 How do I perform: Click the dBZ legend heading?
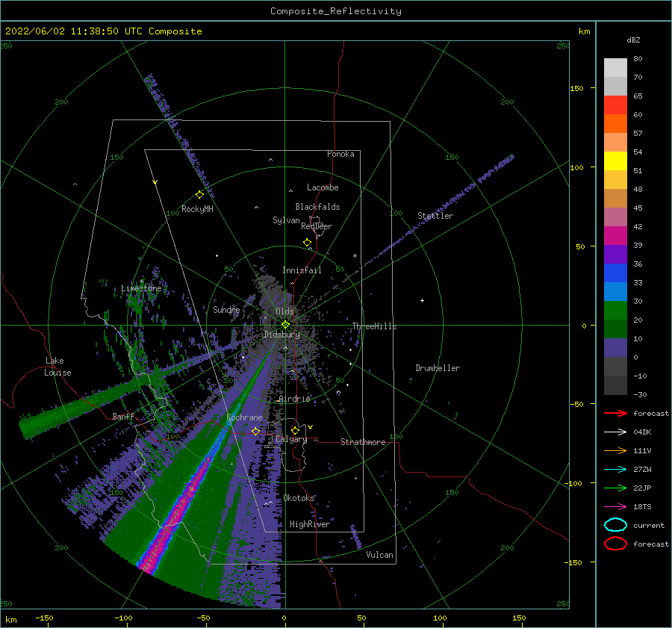pyautogui.click(x=633, y=40)
